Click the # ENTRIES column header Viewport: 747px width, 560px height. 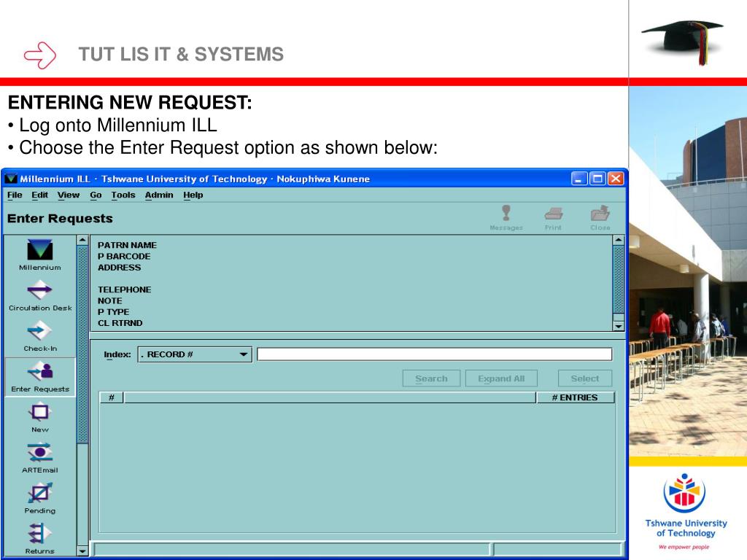tap(575, 397)
